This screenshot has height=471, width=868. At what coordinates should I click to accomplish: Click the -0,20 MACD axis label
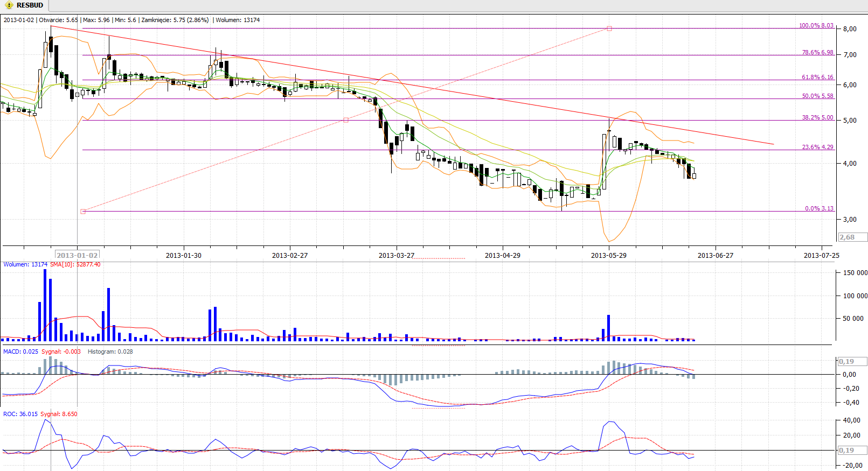coord(851,388)
